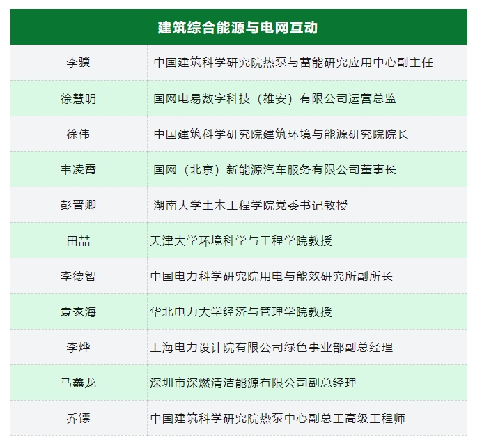Click 天津大学环境科学与工程学院教授

coord(241,241)
